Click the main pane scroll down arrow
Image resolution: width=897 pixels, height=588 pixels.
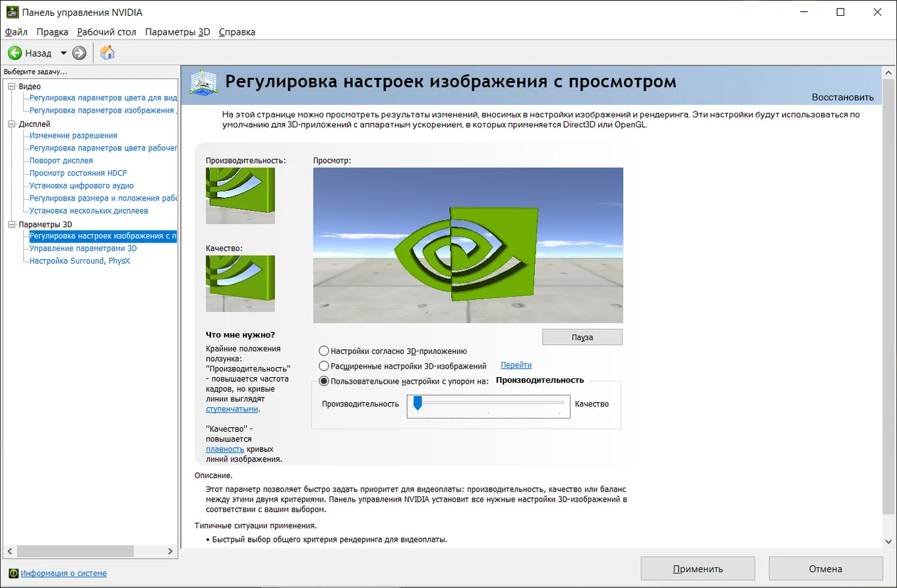click(888, 541)
